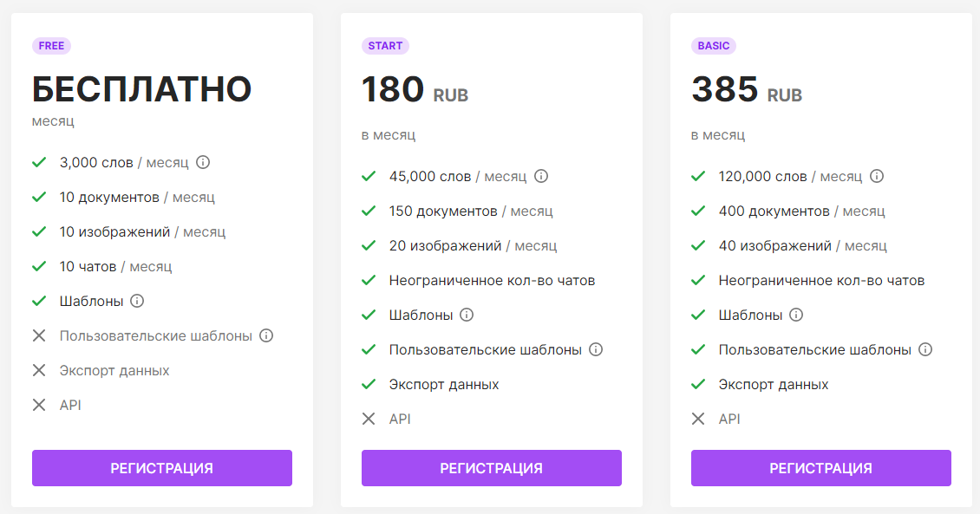
Task: Click info icon beside Шаблоны in BASIC plan
Action: [x=796, y=315]
